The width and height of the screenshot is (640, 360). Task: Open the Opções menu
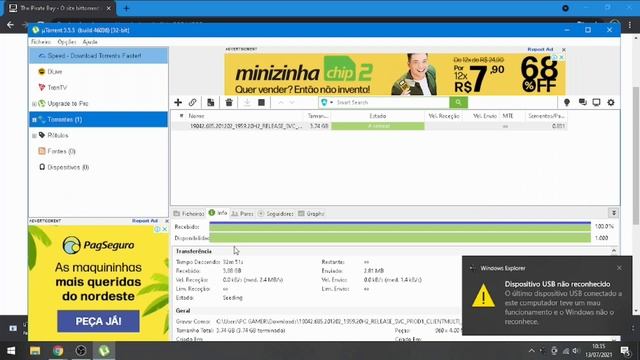67,42
